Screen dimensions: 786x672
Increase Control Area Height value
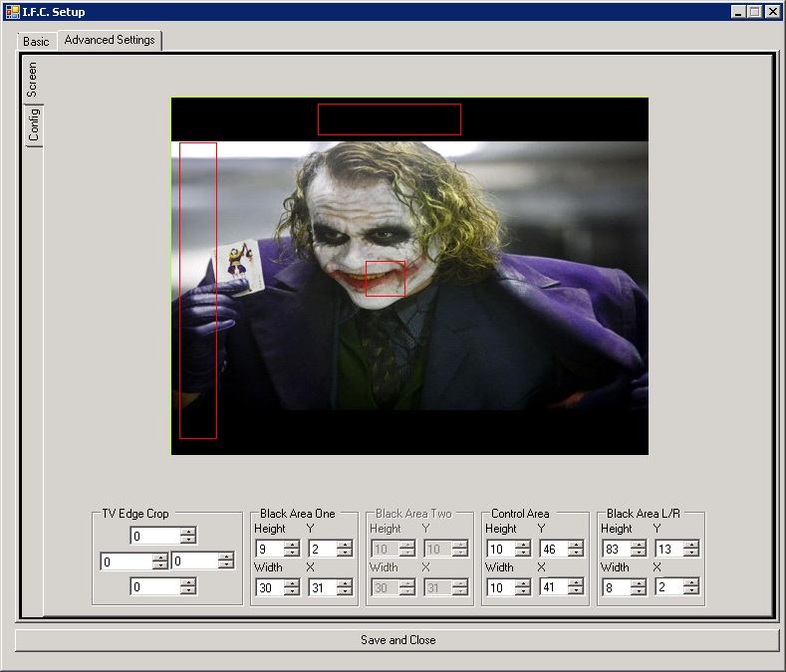tap(523, 545)
